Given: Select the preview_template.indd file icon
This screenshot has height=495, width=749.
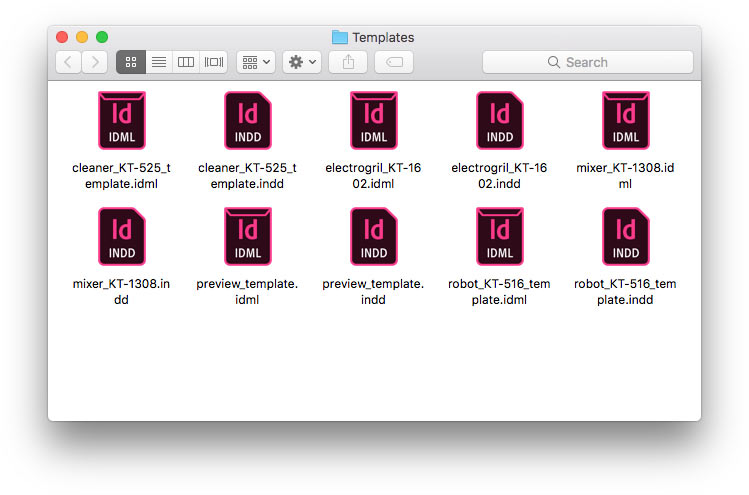Looking at the screenshot, I should coord(373,236).
